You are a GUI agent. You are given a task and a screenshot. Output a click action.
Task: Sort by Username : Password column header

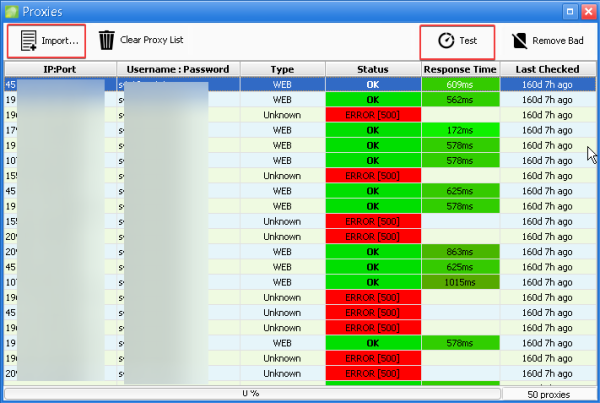pyautogui.click(x=178, y=69)
